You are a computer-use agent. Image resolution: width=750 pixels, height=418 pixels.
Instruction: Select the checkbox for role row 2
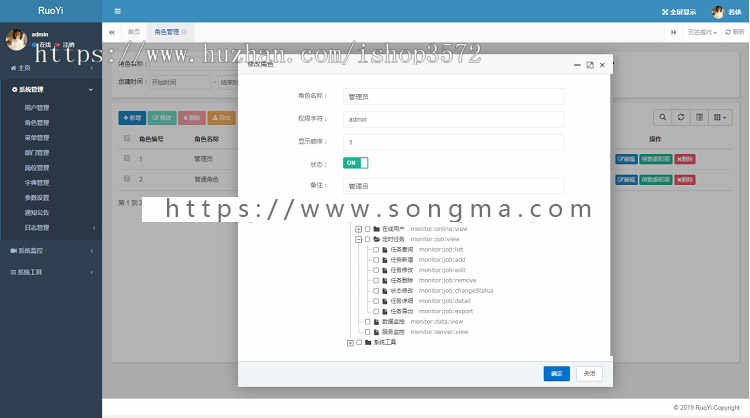[x=127, y=178]
